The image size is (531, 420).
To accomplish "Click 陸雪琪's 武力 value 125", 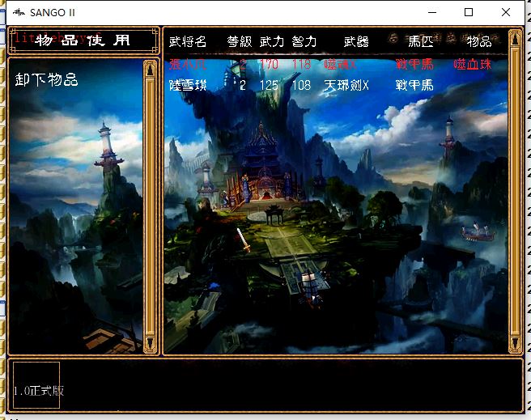I will [269, 85].
